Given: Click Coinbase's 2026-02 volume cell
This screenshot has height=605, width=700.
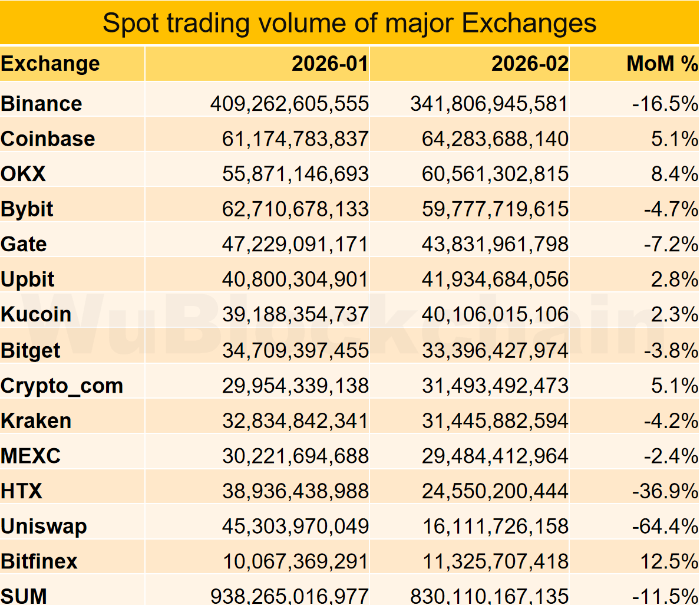Looking at the screenshot, I should point(495,139).
